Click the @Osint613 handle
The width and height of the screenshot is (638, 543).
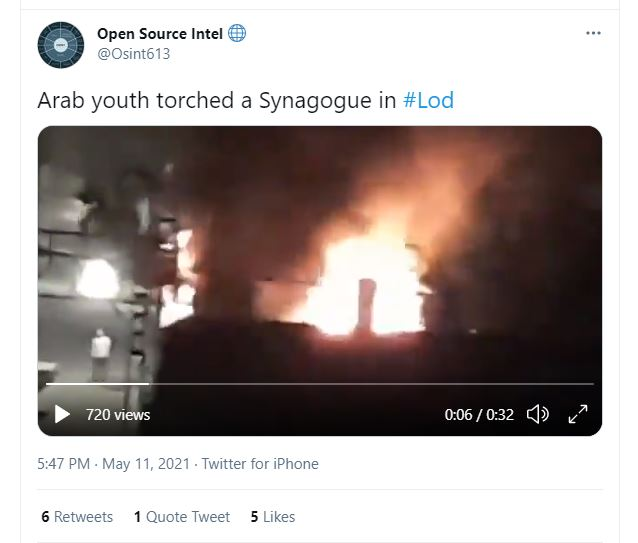[133, 54]
